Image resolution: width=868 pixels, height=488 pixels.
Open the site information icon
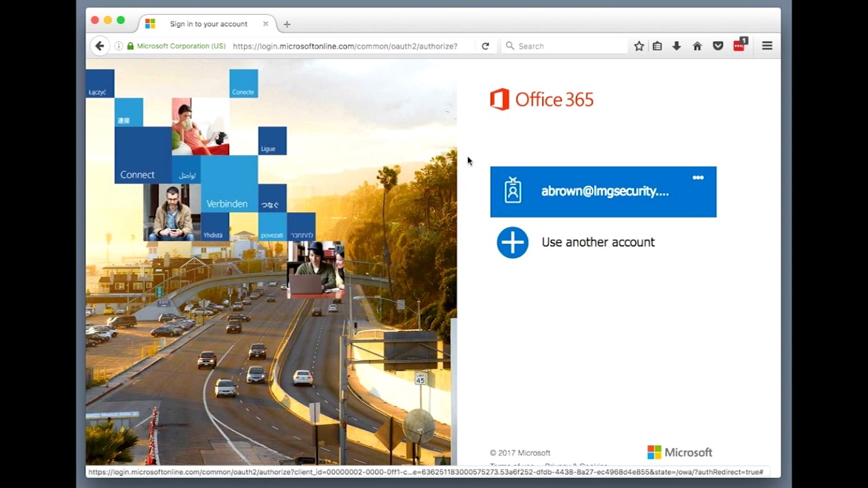tap(119, 46)
